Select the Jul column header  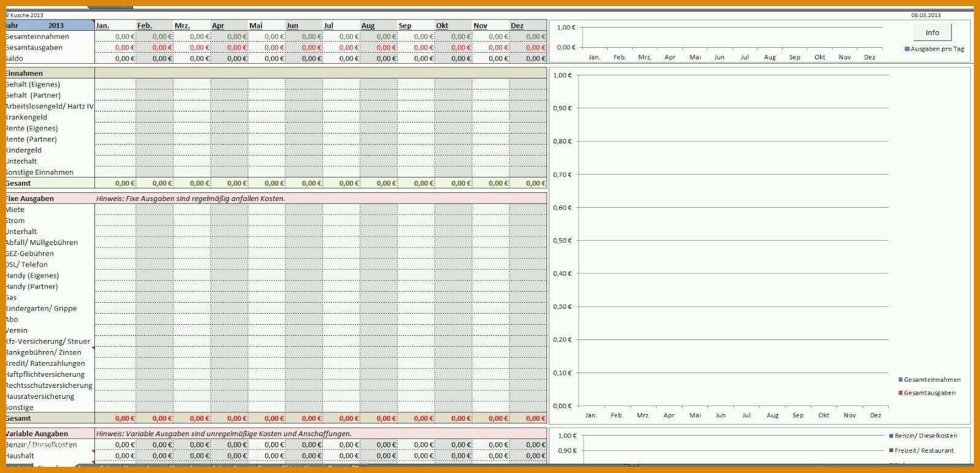click(x=341, y=26)
